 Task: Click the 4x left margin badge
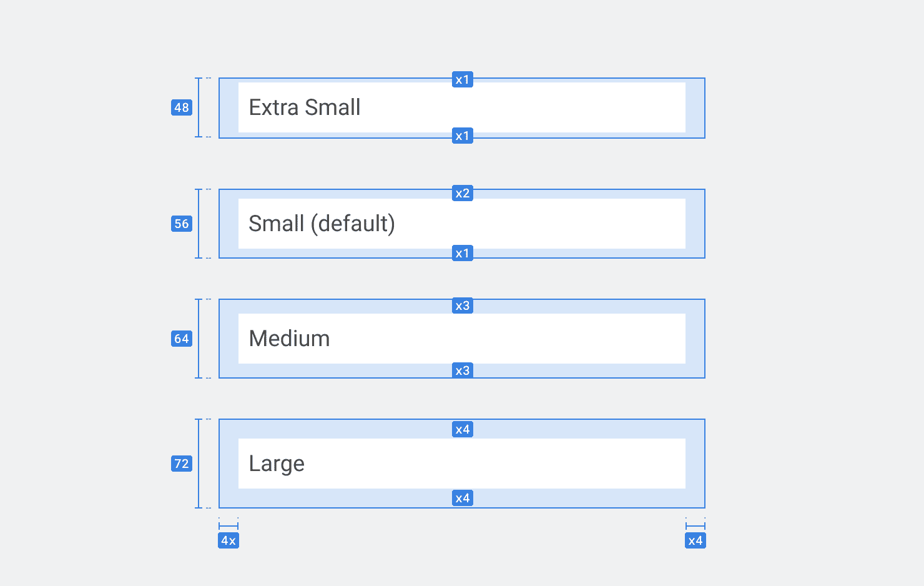pyautogui.click(x=229, y=541)
